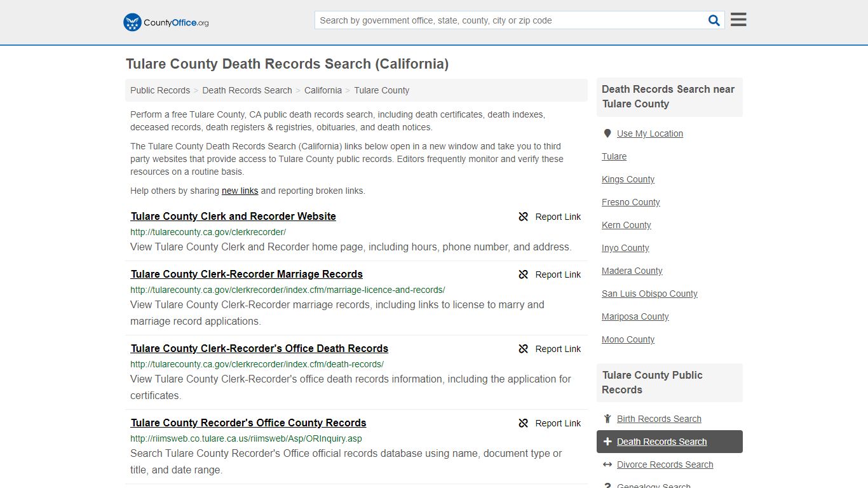Open San Luis Obispo County link
The height and width of the screenshot is (488, 868).
[649, 294]
